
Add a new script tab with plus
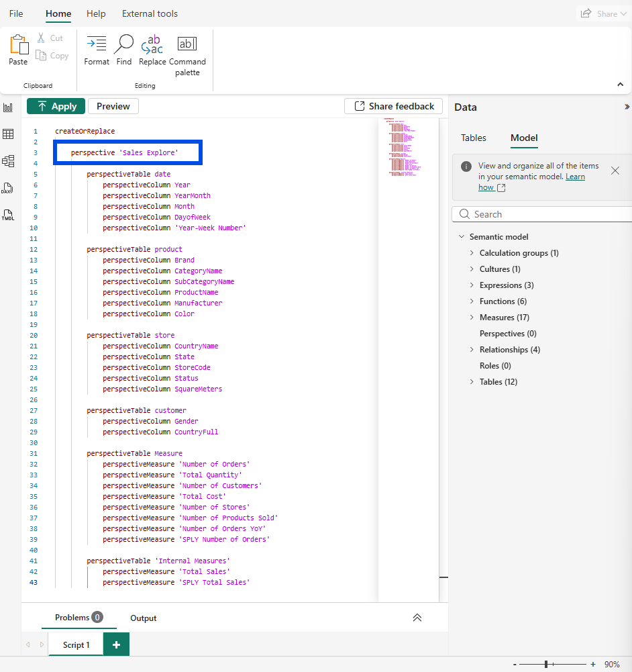click(x=116, y=644)
